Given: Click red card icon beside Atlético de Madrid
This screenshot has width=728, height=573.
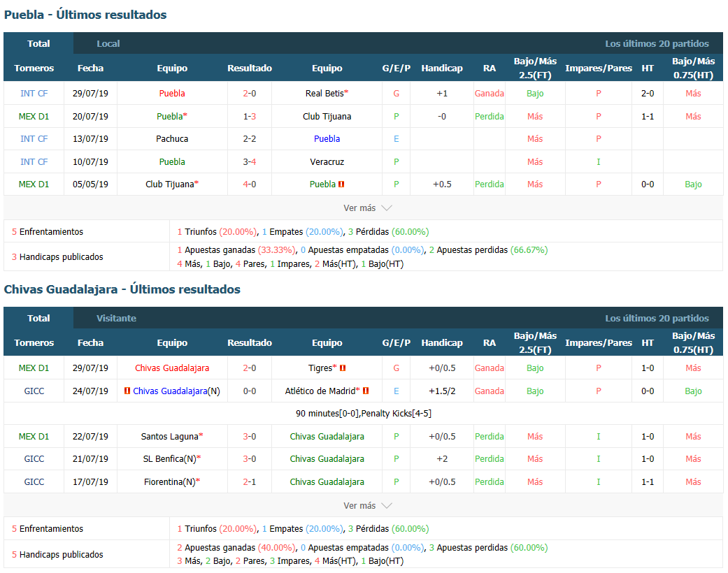Looking at the screenshot, I should [365, 391].
